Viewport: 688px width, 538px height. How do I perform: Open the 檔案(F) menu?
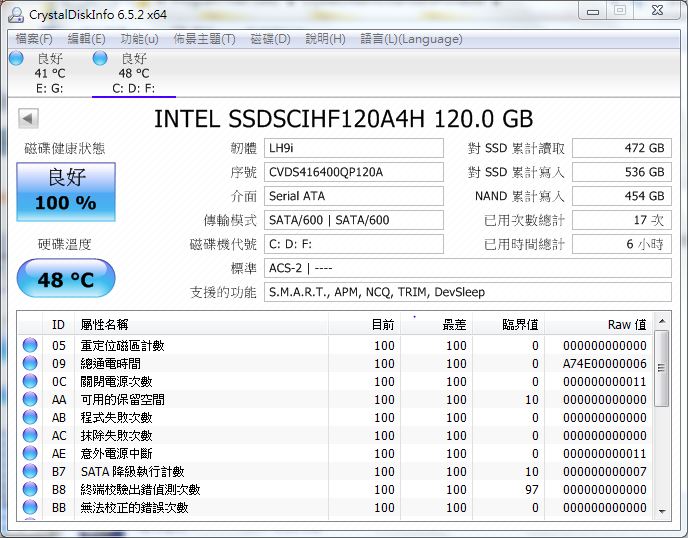pos(34,39)
